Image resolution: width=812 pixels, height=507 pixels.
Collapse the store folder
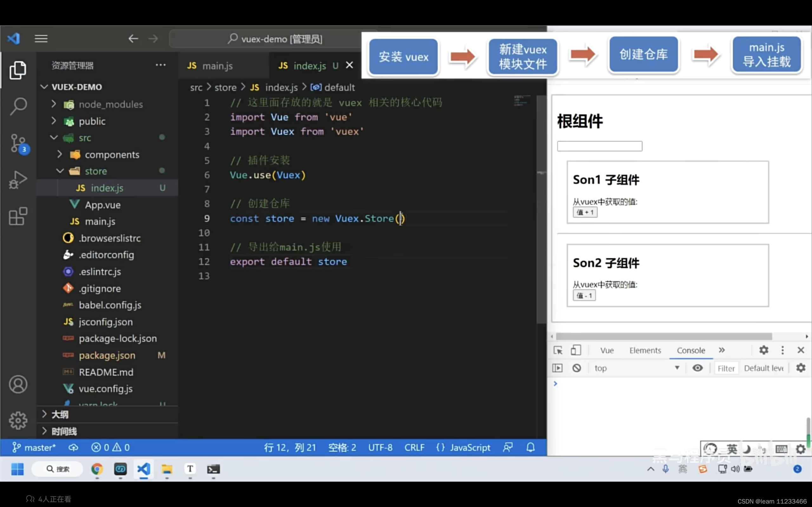95,171
